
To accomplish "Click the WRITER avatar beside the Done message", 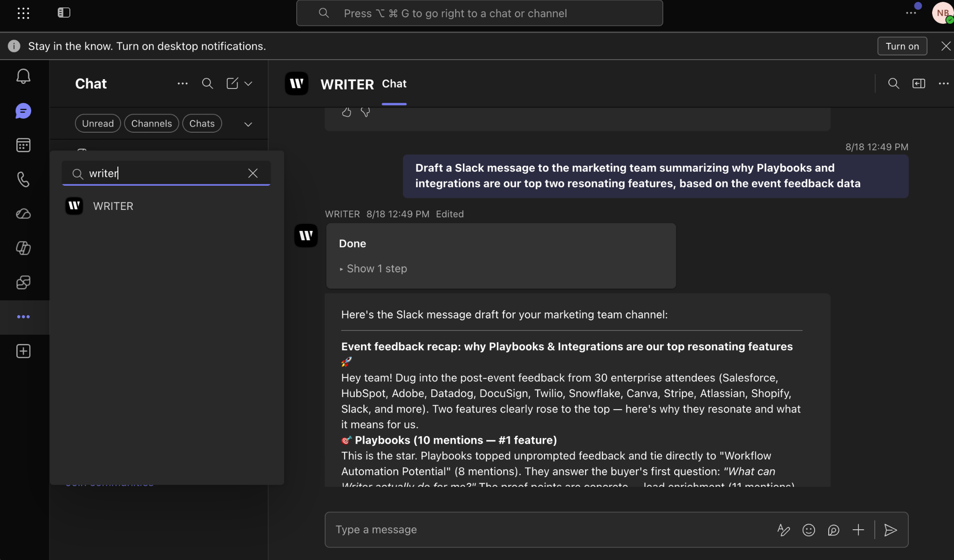I will click(306, 236).
